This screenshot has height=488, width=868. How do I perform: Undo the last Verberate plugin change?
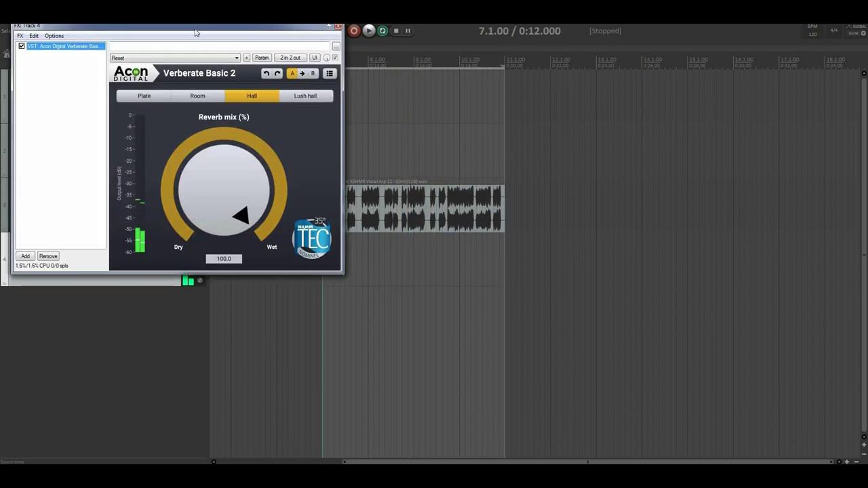point(267,73)
